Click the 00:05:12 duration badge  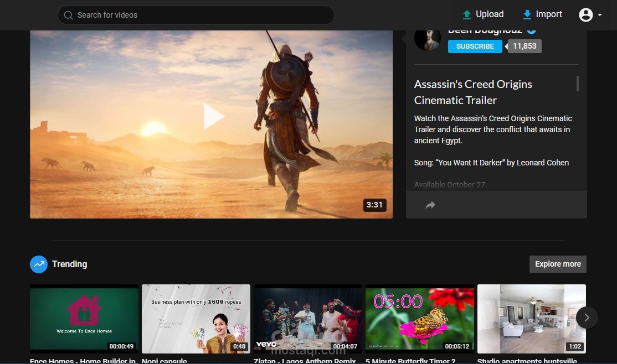point(457,346)
